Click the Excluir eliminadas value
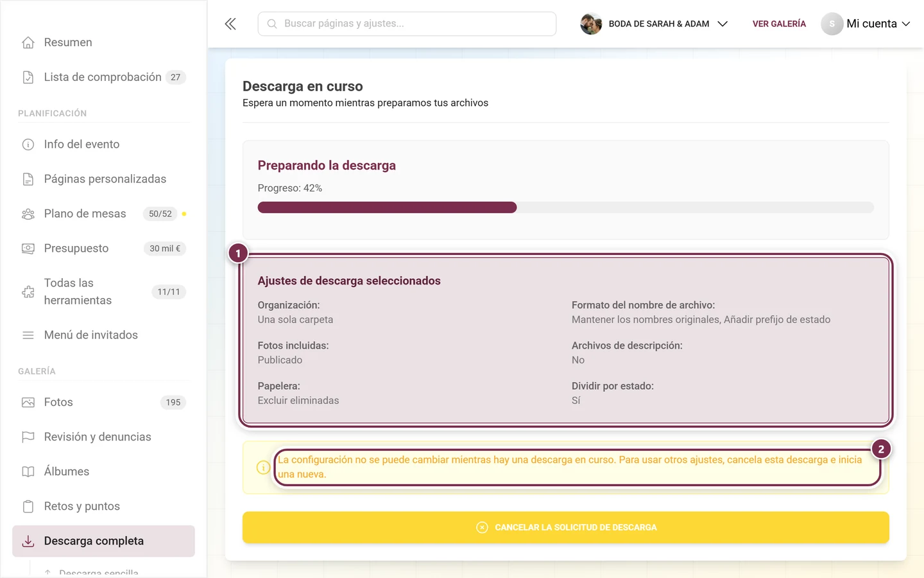Screen dimensions: 924x578 298,401
